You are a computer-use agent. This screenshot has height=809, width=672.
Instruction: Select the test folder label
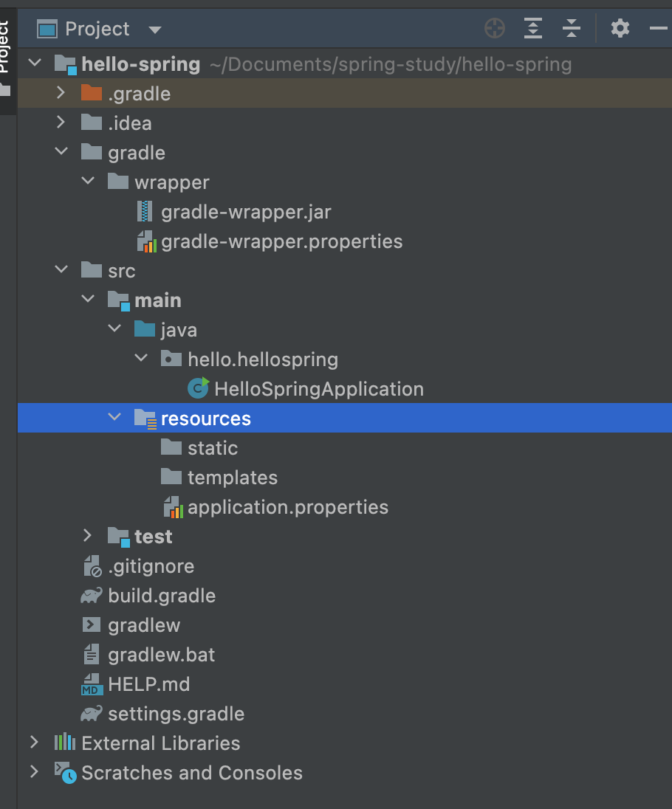coord(154,537)
